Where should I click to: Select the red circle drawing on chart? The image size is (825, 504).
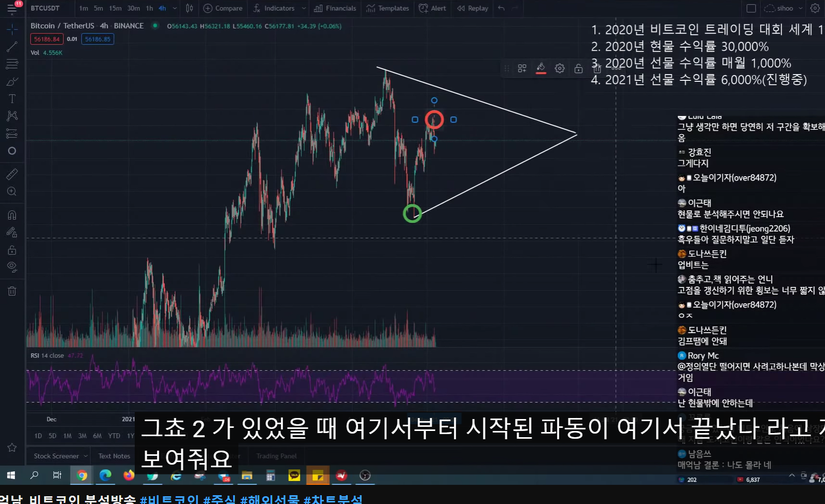[x=434, y=120]
